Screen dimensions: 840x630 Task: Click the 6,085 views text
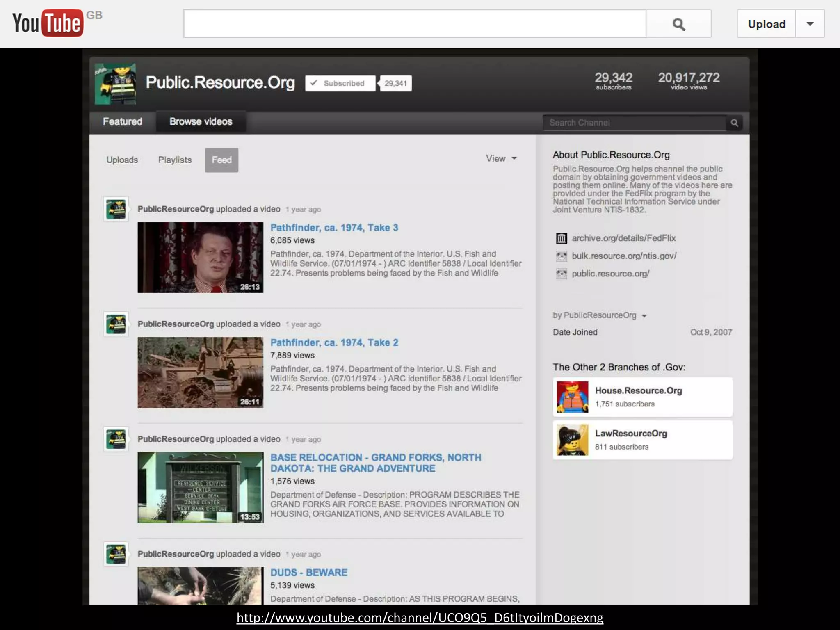pos(292,240)
